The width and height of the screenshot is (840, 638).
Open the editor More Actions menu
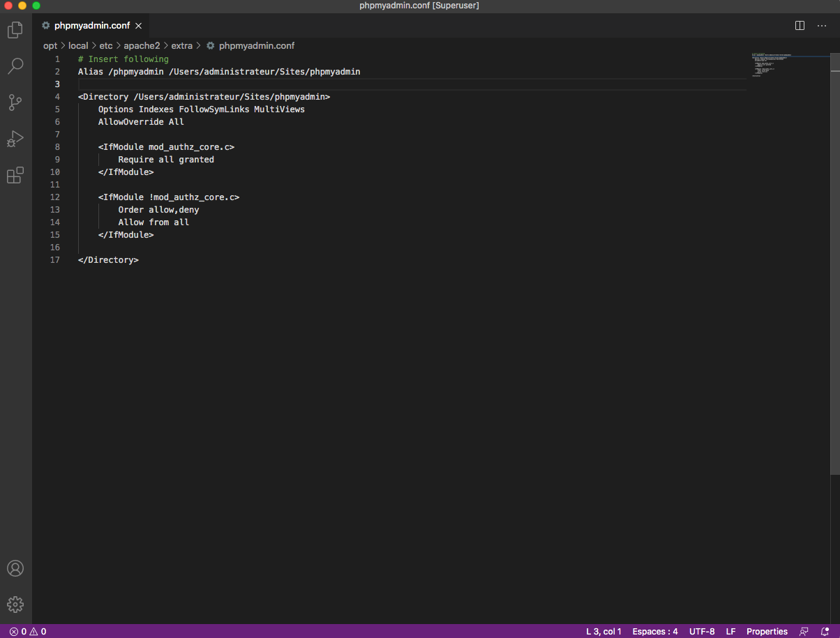[x=822, y=26]
